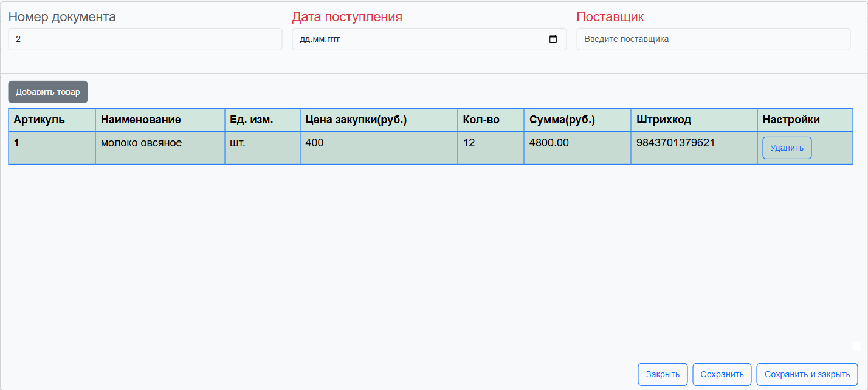This screenshot has height=390, width=868.
Task: Click the Удалить button for молоко овсяное
Action: 787,148
